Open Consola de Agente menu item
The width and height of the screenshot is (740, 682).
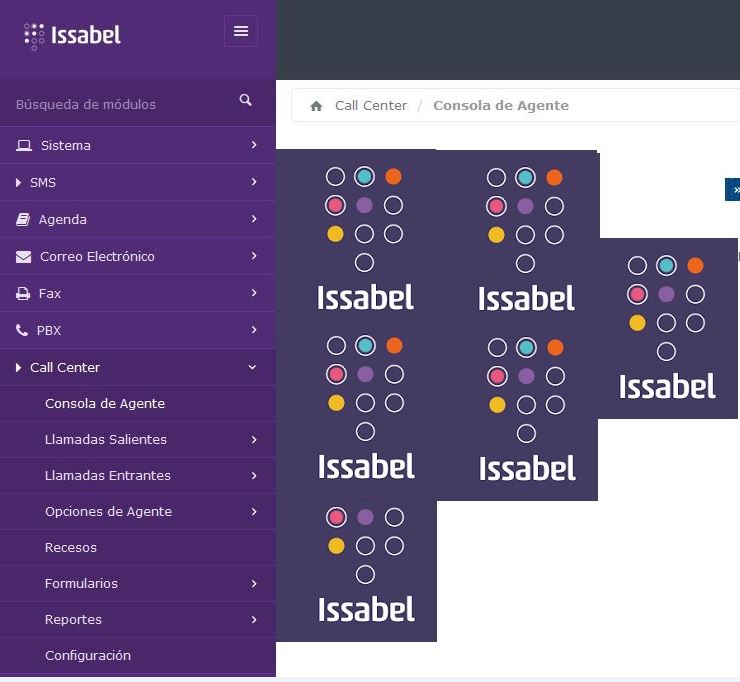pyautogui.click(x=105, y=404)
